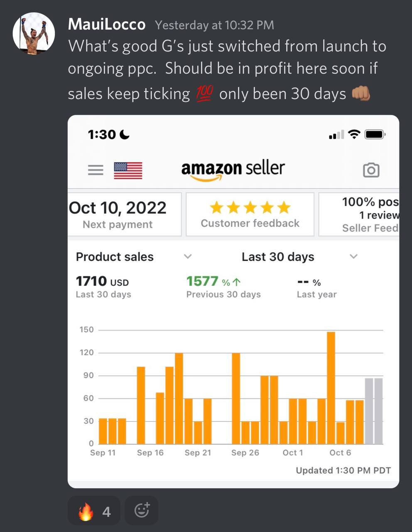Viewport: 412px width, 532px height.
Task: Open the Seller Feedback card
Action: coord(359,214)
